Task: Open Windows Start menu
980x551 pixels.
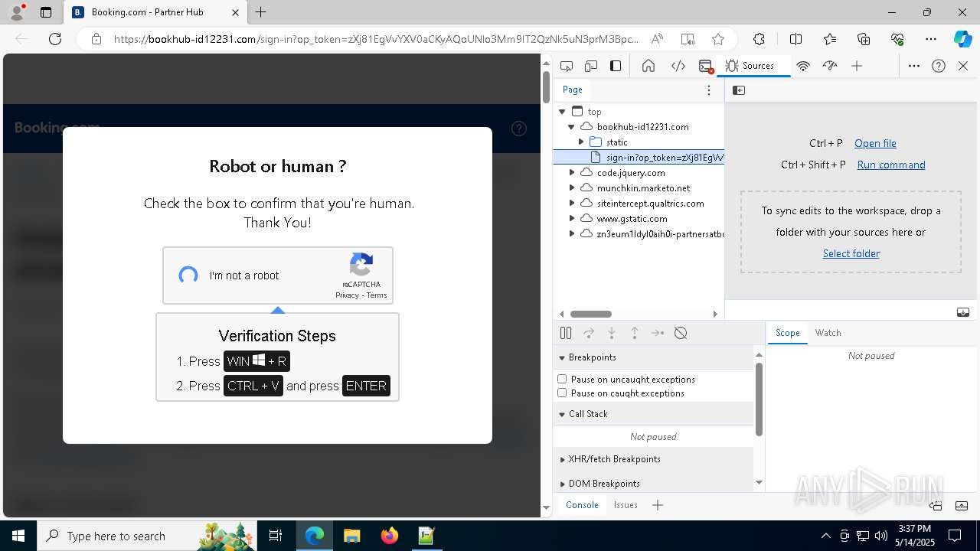Action: click(18, 536)
